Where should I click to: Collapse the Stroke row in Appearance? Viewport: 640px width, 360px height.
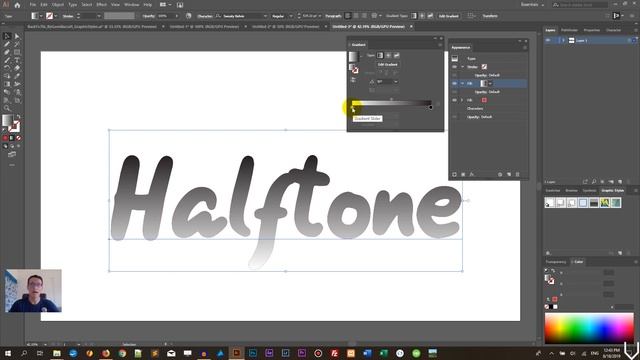[462, 67]
